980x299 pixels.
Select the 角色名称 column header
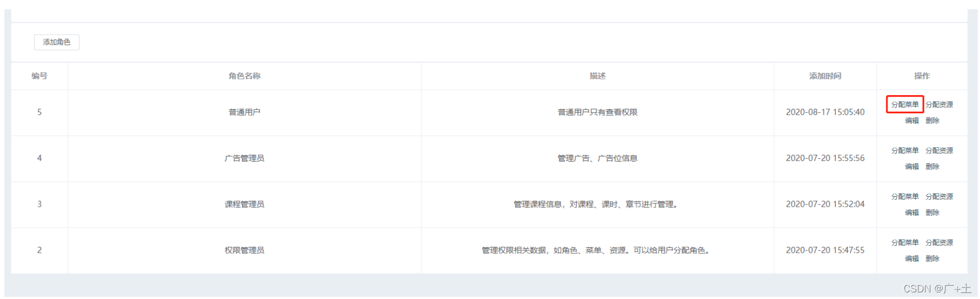pos(244,76)
